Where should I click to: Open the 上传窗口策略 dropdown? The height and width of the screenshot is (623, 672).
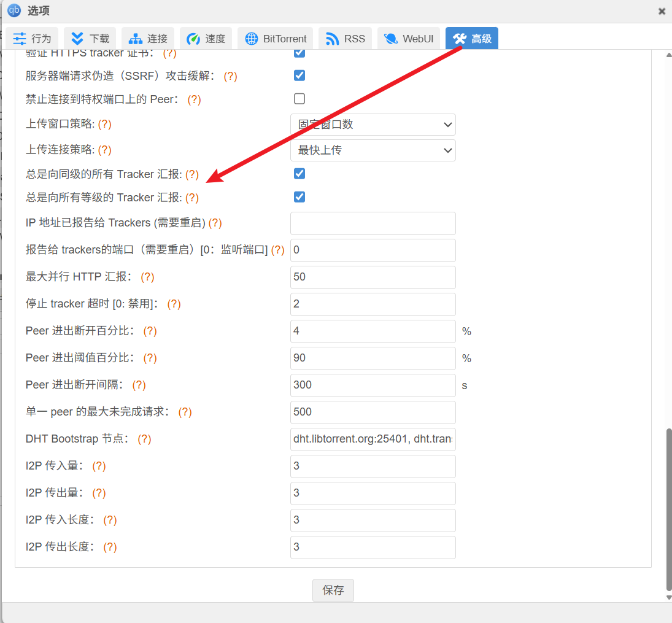(373, 125)
